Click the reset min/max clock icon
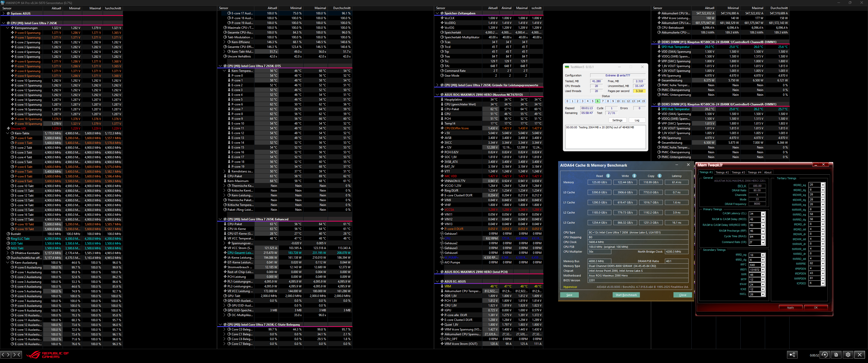 pos(825,355)
